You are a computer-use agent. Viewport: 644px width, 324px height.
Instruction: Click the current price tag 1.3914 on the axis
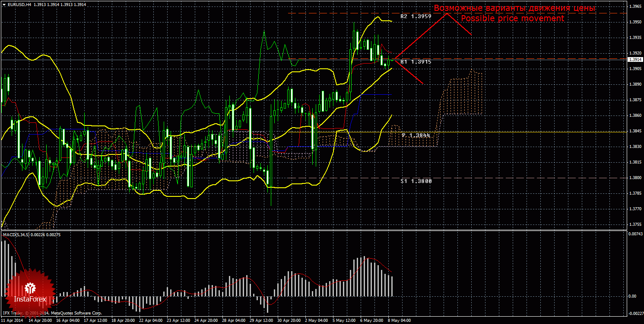pyautogui.click(x=635, y=60)
